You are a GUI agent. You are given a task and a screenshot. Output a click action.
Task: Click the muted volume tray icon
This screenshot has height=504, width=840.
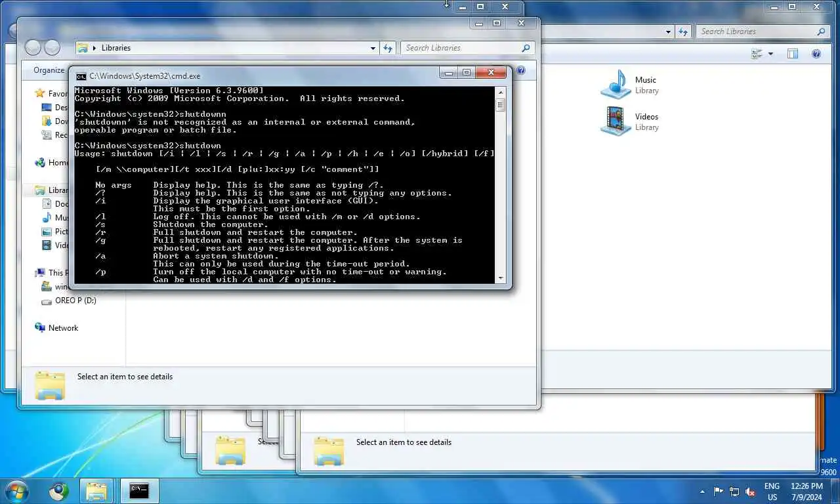(x=750, y=492)
